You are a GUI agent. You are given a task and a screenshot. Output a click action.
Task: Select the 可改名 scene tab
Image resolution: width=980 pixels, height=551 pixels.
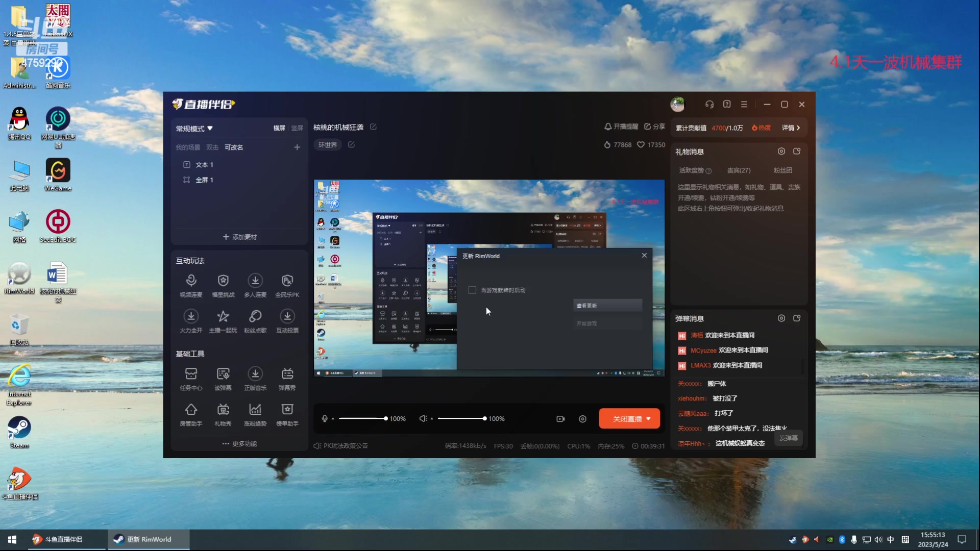point(234,147)
